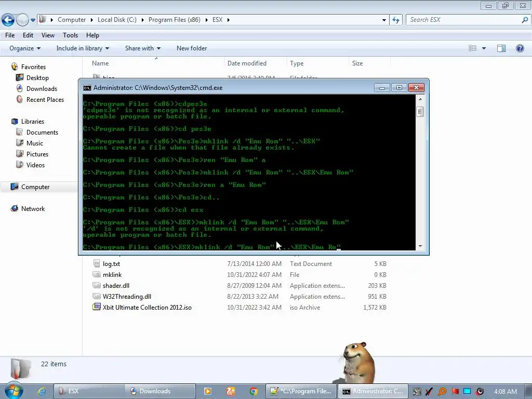Viewport: 532px width, 399px height.
Task: Click the New folder button
Action: tap(192, 48)
